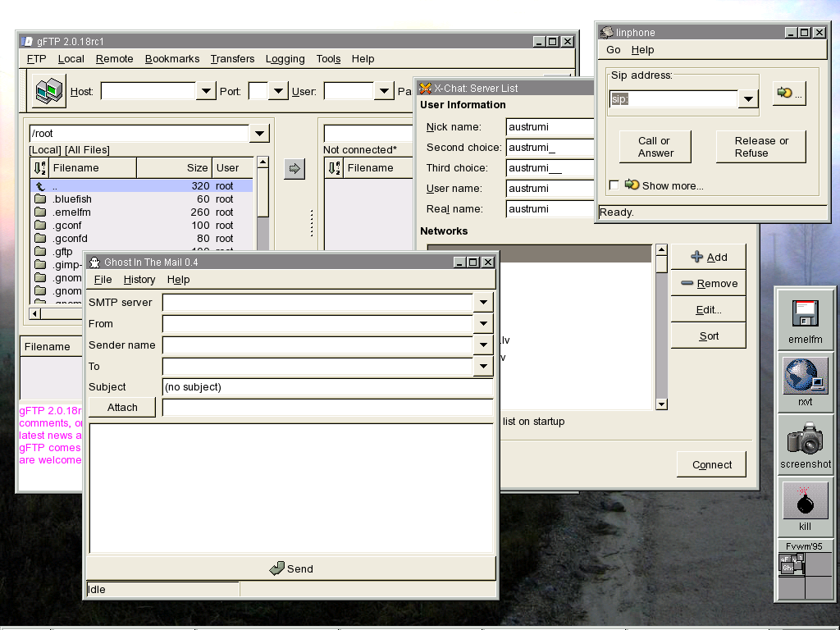Click Call or Answer button
This screenshot has height=630, width=840.
[x=655, y=147]
